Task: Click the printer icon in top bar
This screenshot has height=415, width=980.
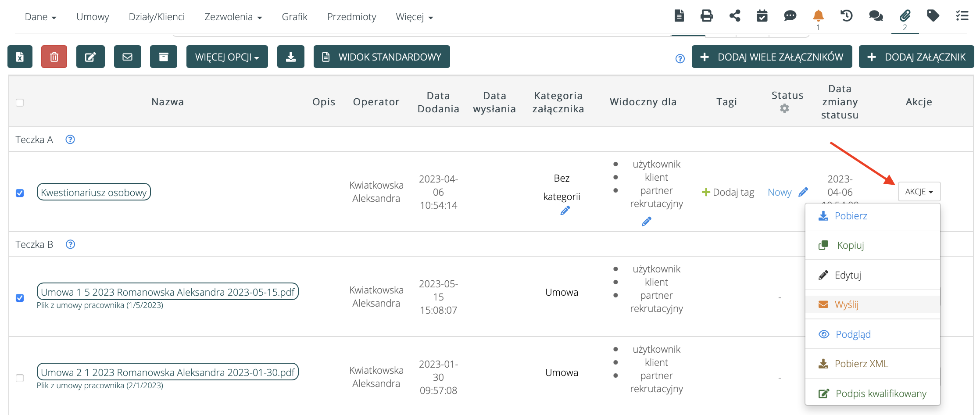Action: (x=706, y=16)
